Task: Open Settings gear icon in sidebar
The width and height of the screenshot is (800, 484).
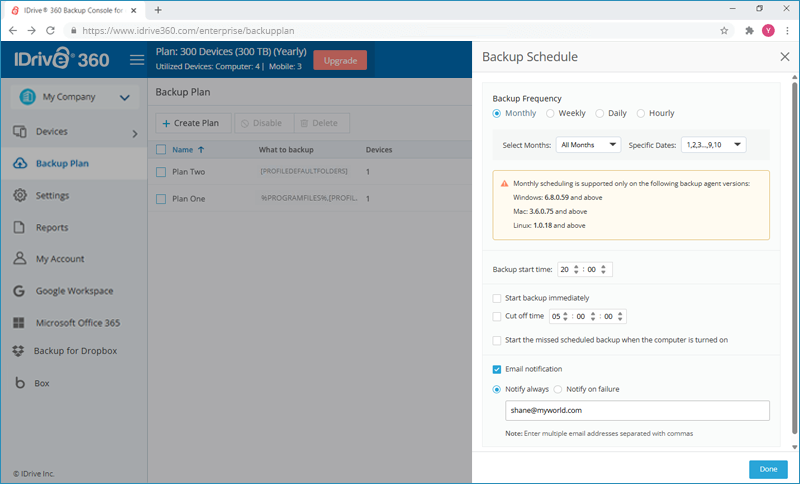Action: coord(19,195)
